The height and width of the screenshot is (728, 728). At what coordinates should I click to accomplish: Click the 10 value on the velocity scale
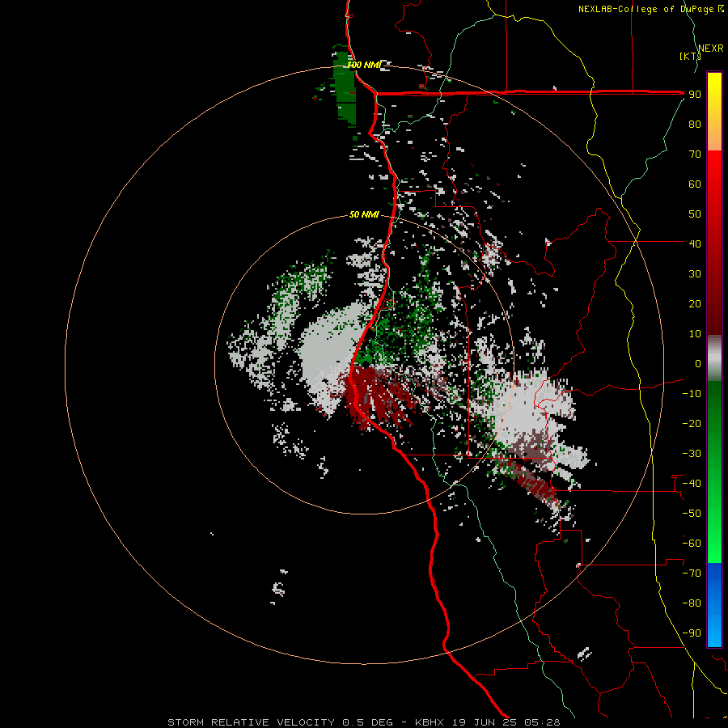coord(695,334)
